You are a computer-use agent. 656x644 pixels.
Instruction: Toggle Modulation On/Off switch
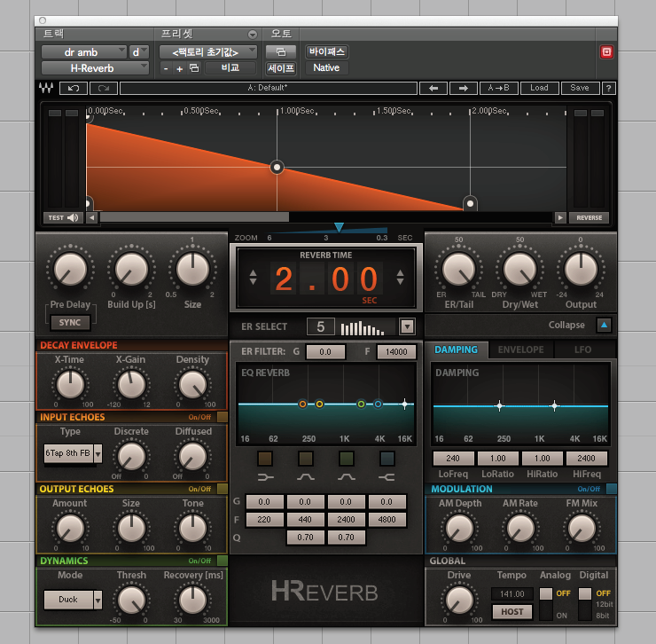click(612, 489)
